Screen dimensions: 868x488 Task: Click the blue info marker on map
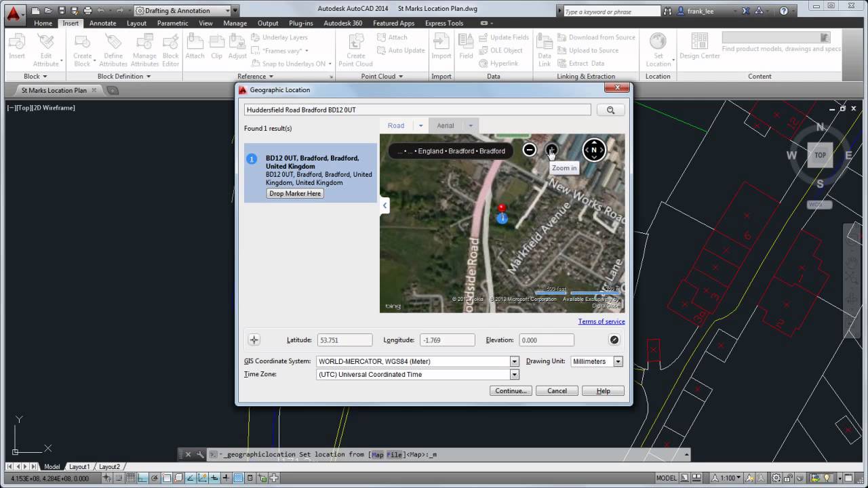(x=502, y=218)
